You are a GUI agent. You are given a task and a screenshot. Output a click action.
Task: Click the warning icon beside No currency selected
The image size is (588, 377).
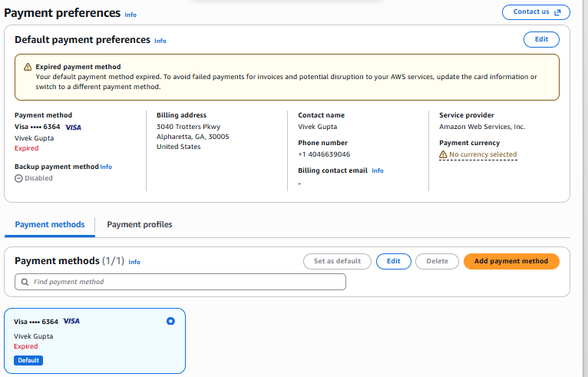(443, 154)
